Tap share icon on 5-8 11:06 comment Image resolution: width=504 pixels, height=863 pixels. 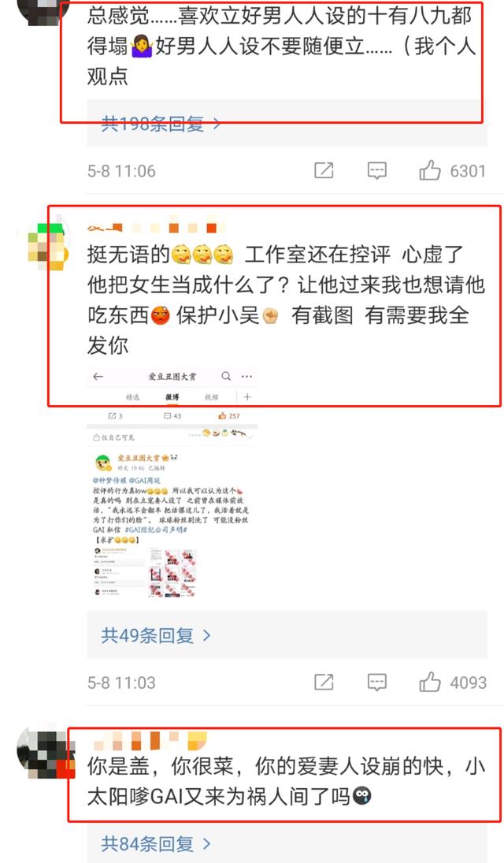point(324,170)
